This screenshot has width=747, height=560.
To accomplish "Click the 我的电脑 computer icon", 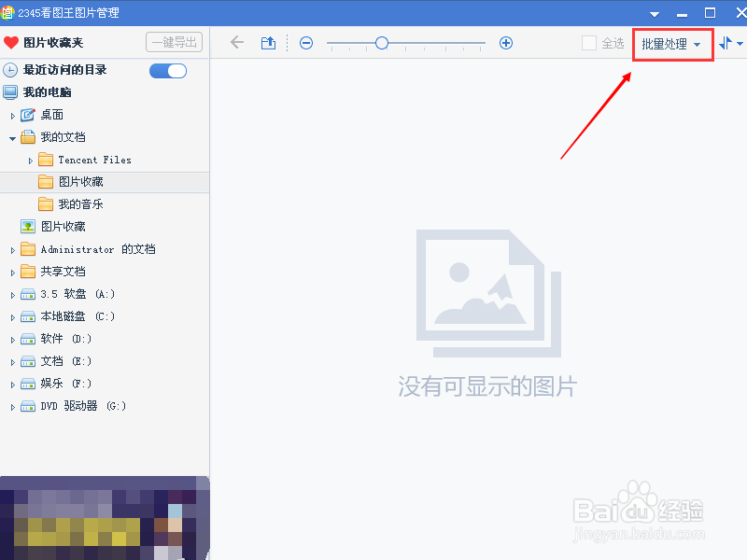I will point(10,92).
